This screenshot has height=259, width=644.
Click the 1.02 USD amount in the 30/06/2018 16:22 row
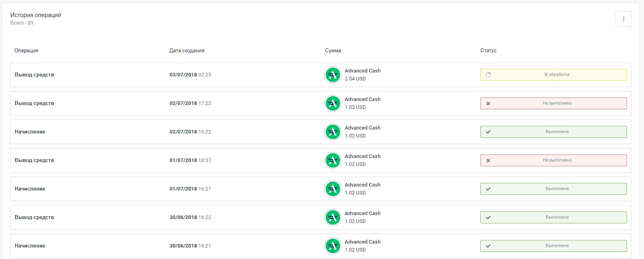(355, 221)
